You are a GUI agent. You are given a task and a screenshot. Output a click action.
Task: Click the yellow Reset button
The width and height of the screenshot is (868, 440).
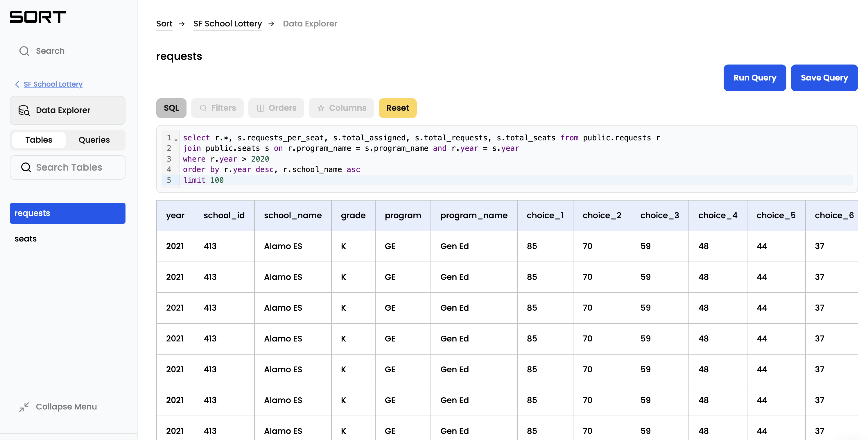click(398, 108)
